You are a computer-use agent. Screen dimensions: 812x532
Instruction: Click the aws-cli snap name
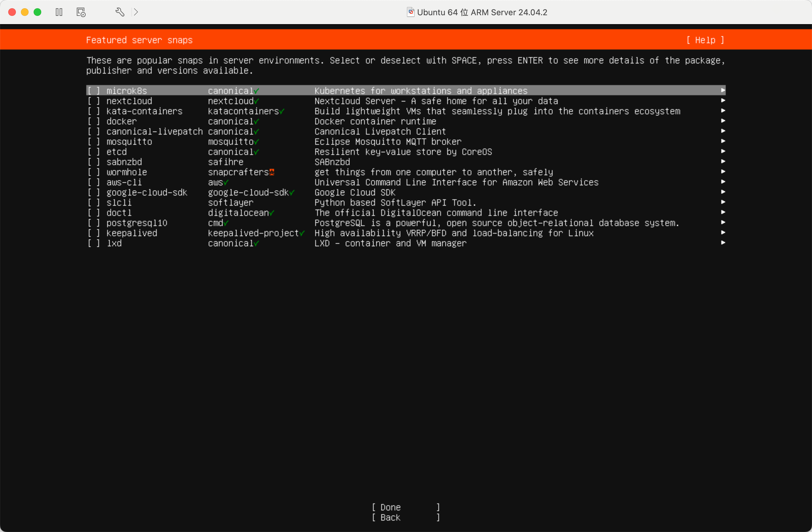click(124, 182)
